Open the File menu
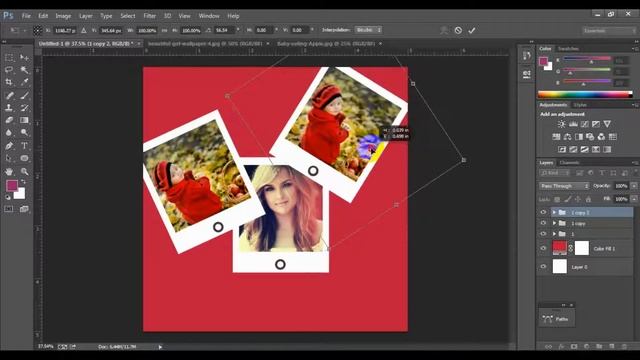640x360 pixels. click(26, 16)
